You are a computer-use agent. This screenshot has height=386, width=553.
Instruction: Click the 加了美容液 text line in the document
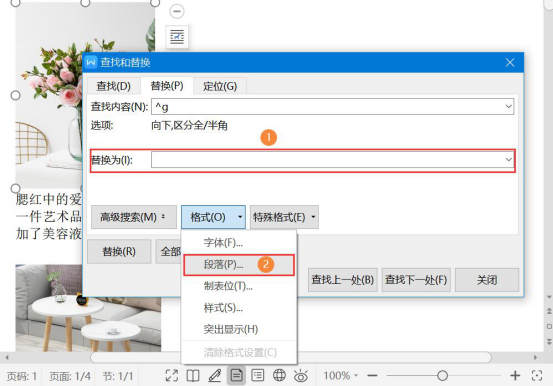pos(49,234)
